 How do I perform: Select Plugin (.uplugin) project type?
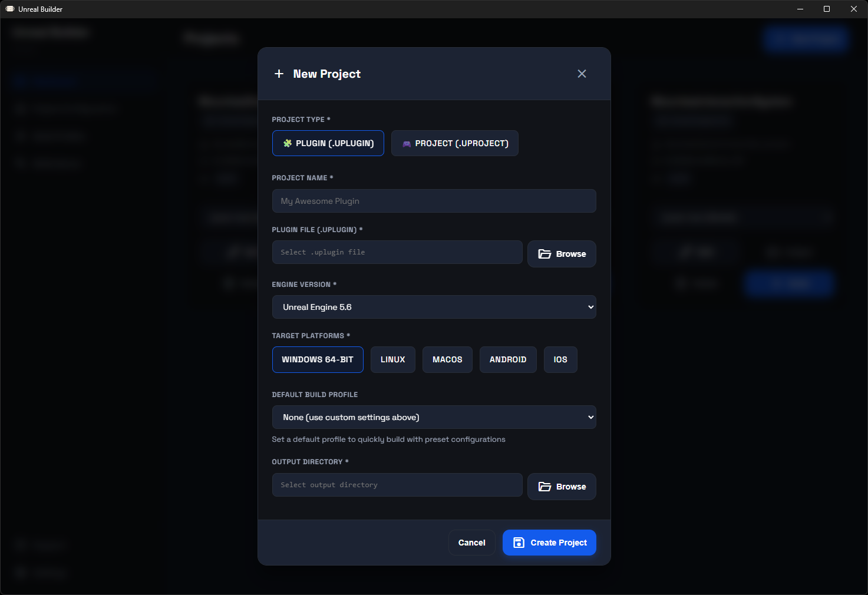[x=328, y=143]
